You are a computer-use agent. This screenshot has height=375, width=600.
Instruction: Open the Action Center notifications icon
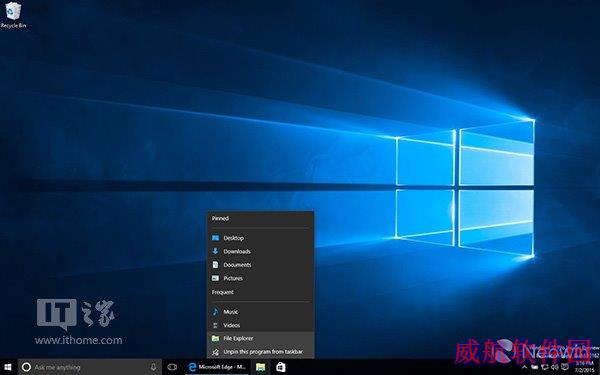tap(565, 367)
